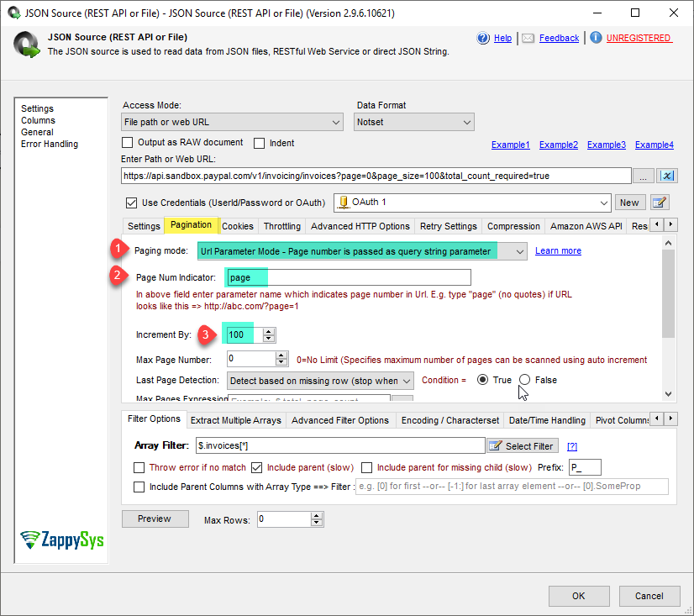The width and height of the screenshot is (694, 616).
Task: Adjust Increment By spinner arrows
Action: tap(269, 334)
